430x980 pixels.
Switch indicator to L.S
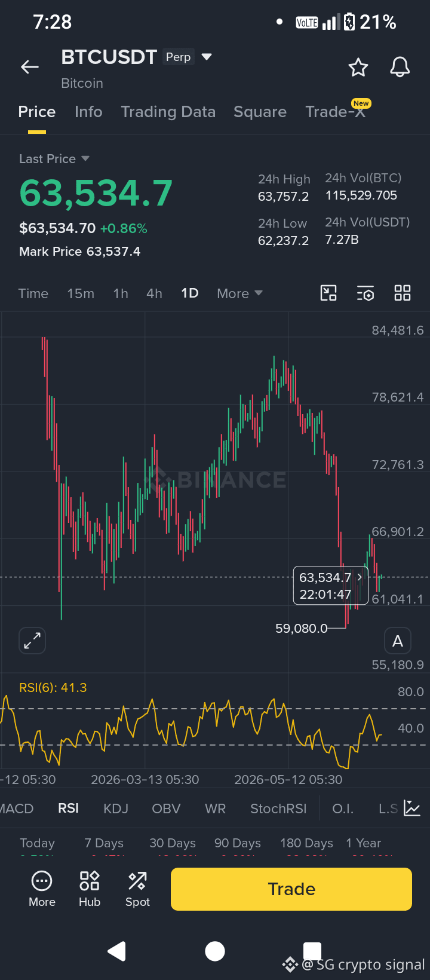pyautogui.click(x=388, y=808)
